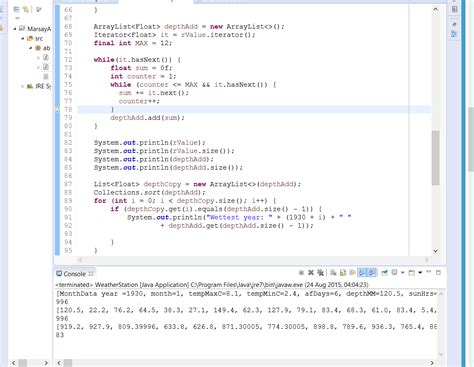Open the Display Selected Console dropdown arrow
This screenshot has height=367, width=474.
403,273
